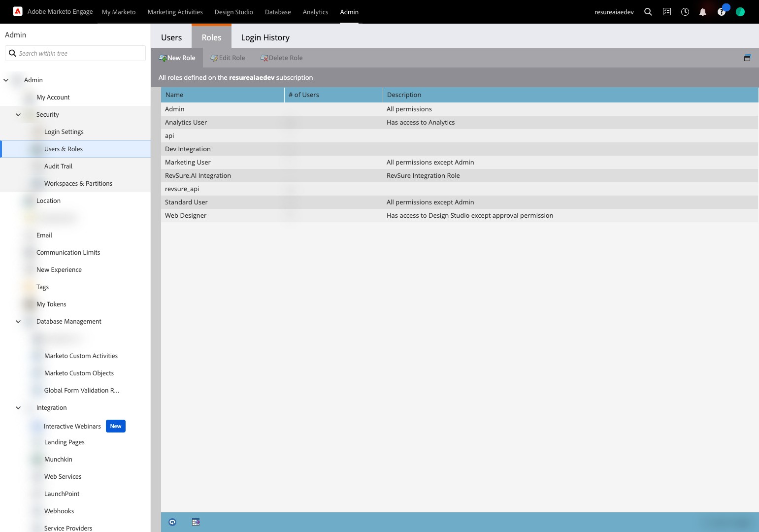The height and width of the screenshot is (532, 759).
Task: Open Marketing Activities menu
Action: 175,12
